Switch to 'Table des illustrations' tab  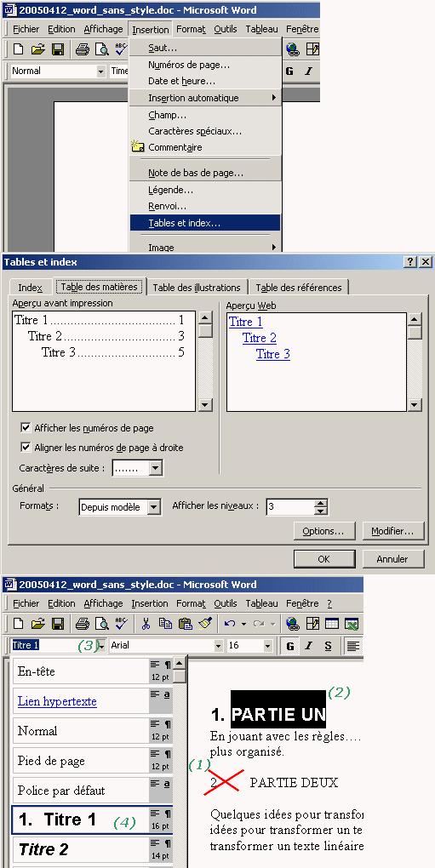point(197,288)
